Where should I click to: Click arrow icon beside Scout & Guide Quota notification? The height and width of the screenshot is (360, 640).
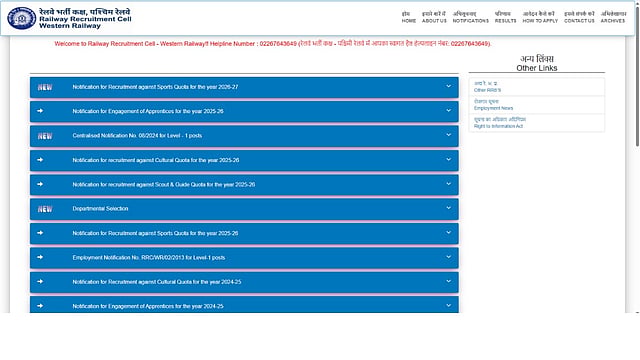(40, 184)
